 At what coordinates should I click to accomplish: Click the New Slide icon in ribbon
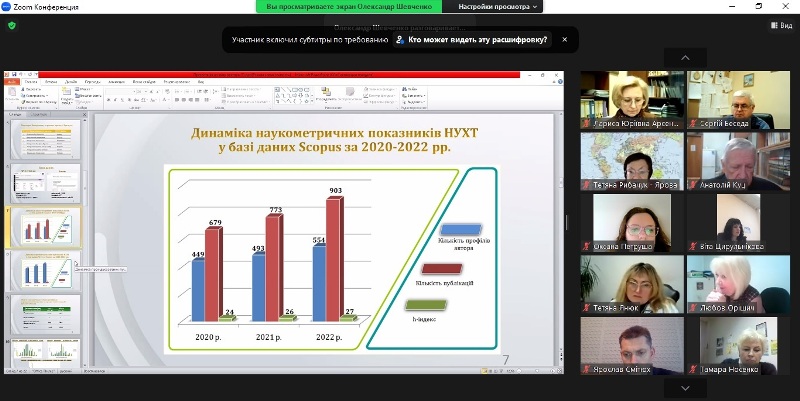coord(66,91)
